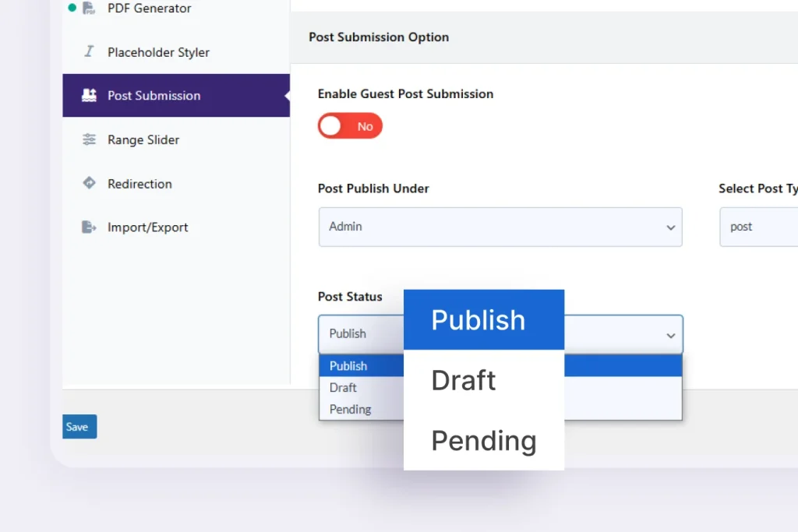Screen dimensions: 798x532
Task: Select the Post Submission sidebar item
Action: click(x=176, y=95)
